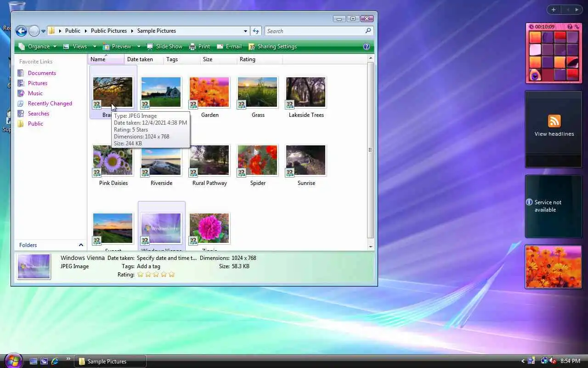Select the church landscape thumbnail beside Garden
Viewport: 588px width, 368px height.
[x=161, y=92]
